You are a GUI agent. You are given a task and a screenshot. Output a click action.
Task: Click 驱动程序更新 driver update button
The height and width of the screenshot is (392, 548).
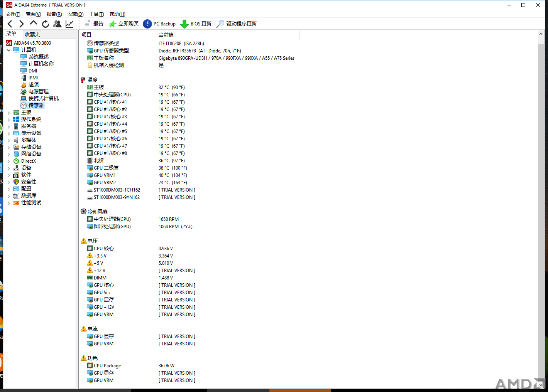click(237, 24)
